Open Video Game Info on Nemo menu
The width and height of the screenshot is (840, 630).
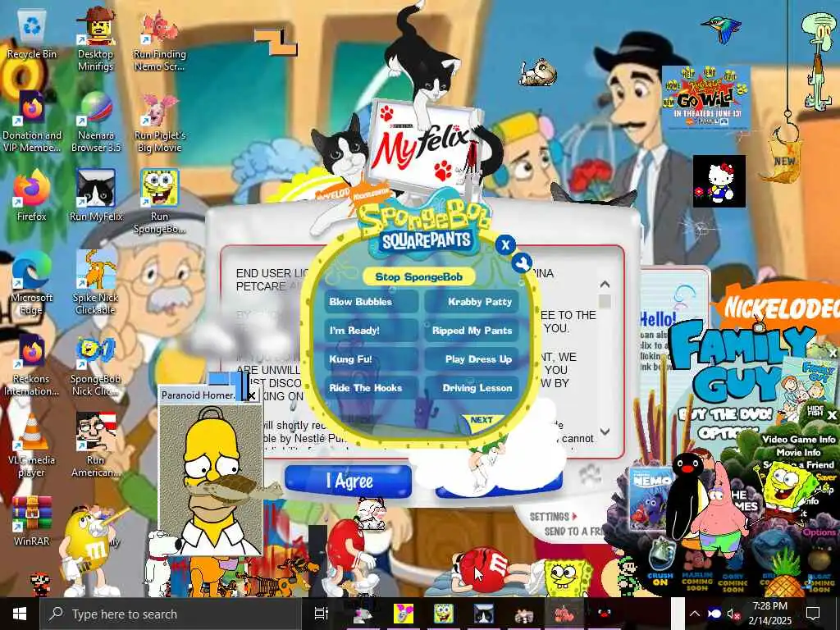798,440
